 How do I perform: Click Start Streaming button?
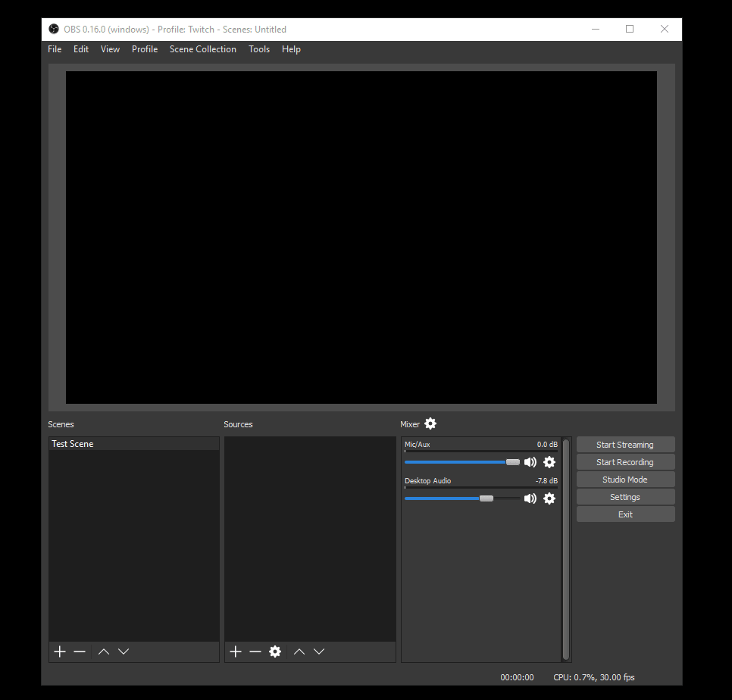click(x=626, y=445)
